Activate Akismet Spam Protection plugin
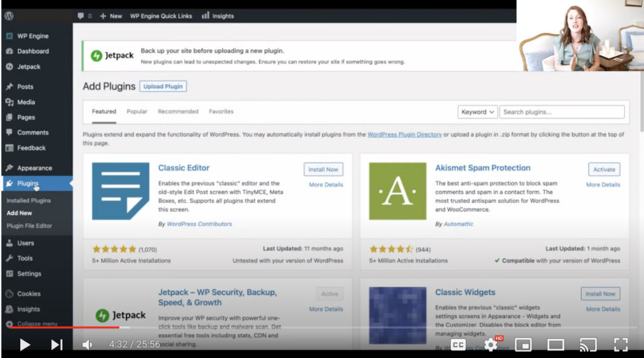 point(604,169)
